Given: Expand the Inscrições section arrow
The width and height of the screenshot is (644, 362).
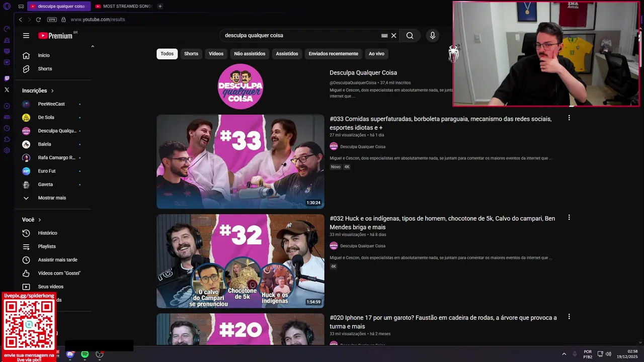Looking at the screenshot, I should (52, 91).
